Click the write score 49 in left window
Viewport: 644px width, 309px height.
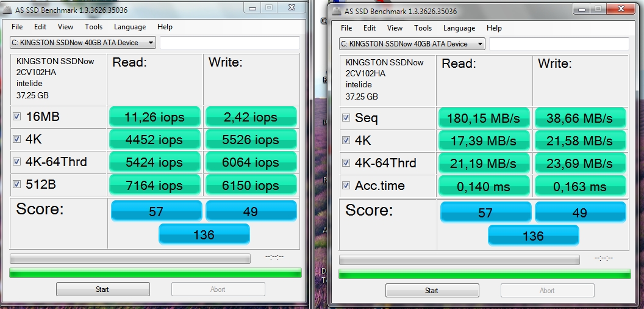251,211
